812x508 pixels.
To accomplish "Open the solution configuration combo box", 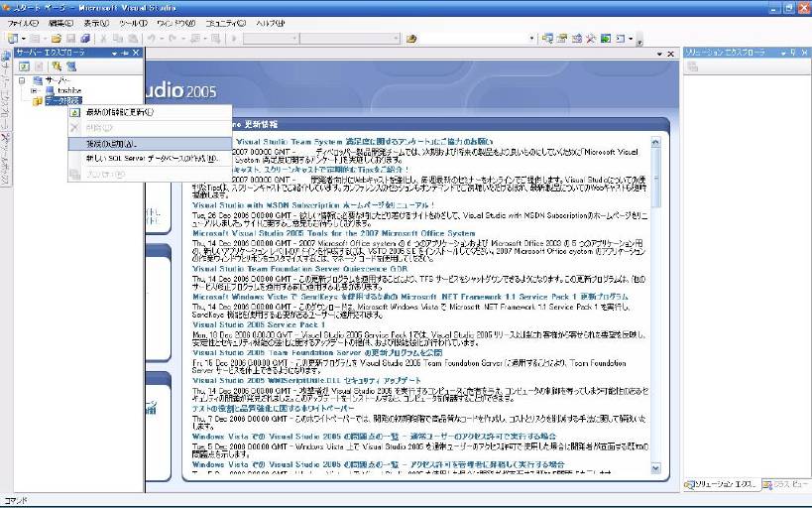I will [x=271, y=39].
